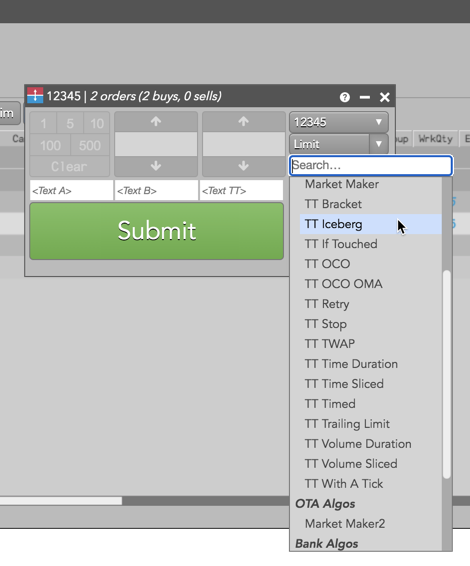Click the Bank Algos group header
The height and width of the screenshot is (566, 470).
327,544
